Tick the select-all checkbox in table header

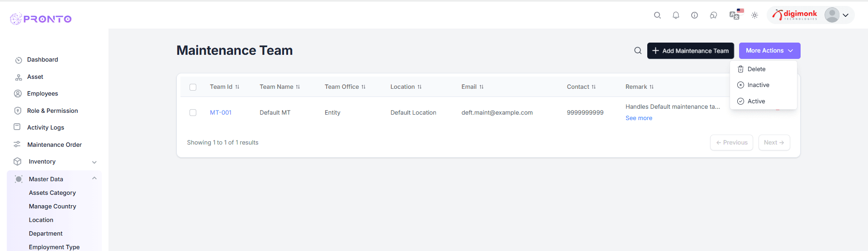pyautogui.click(x=193, y=87)
